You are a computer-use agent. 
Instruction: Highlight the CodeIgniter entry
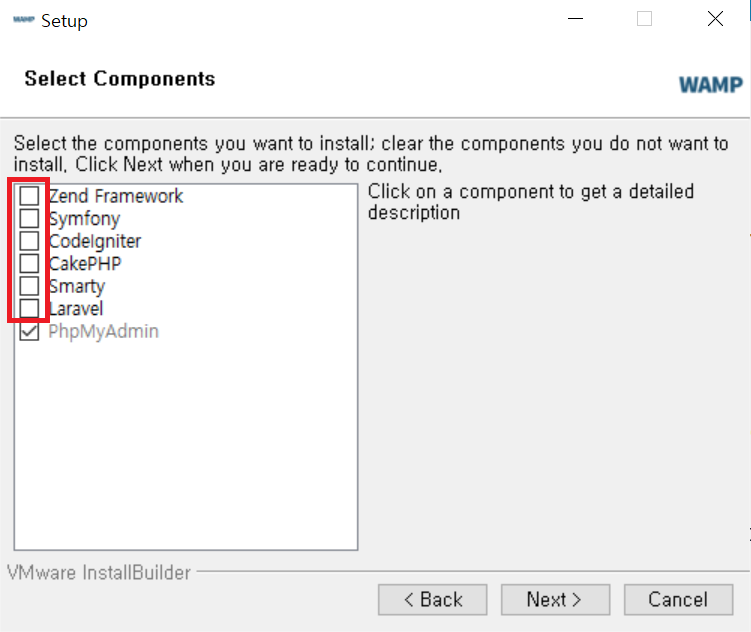tap(95, 241)
